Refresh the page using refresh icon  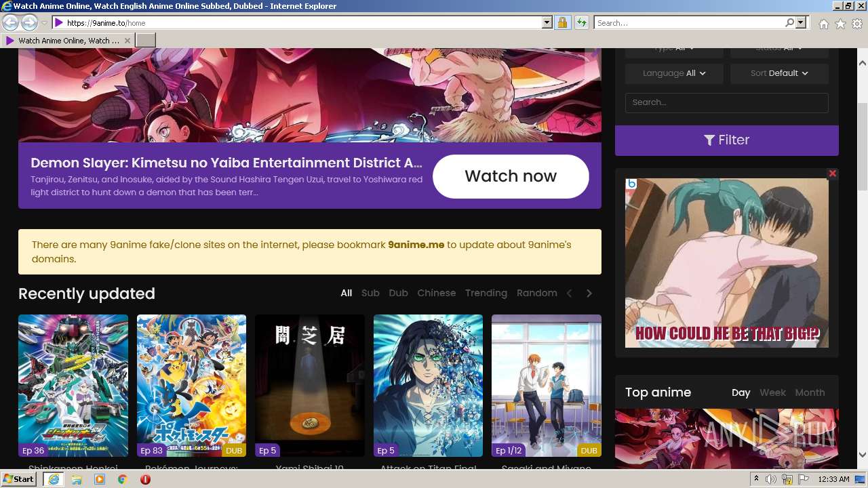pyautogui.click(x=581, y=22)
